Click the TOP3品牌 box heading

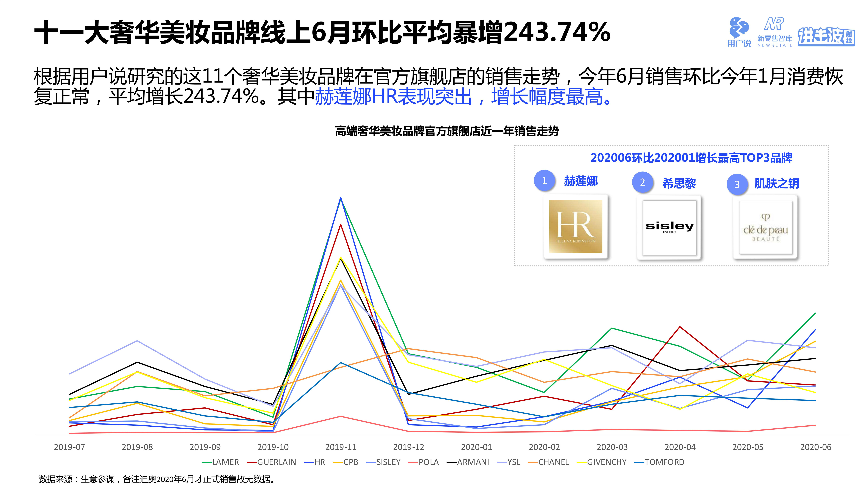pos(691,158)
